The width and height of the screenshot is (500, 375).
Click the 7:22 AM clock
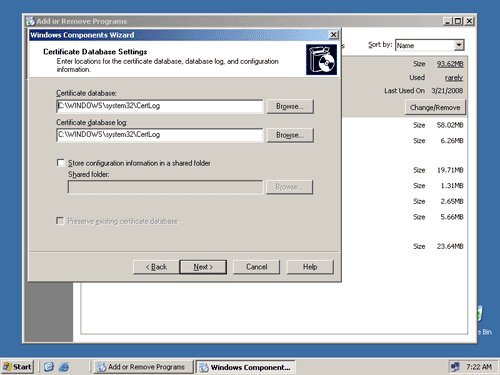click(479, 367)
